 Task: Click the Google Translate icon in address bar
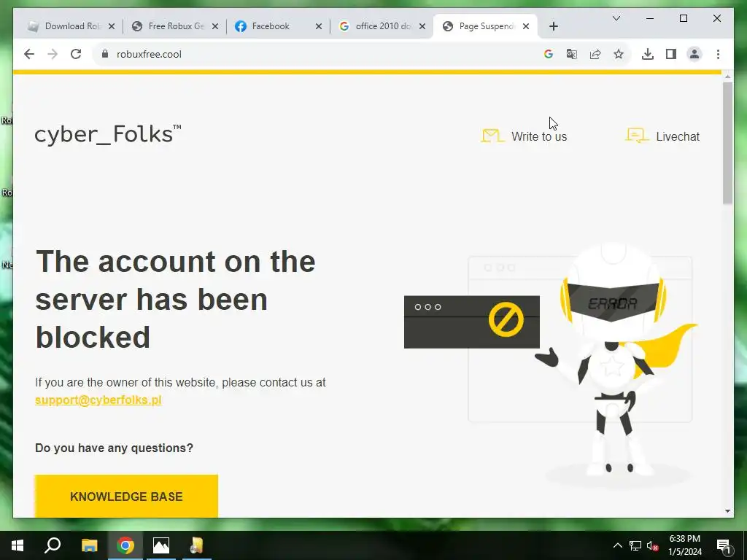(572, 54)
